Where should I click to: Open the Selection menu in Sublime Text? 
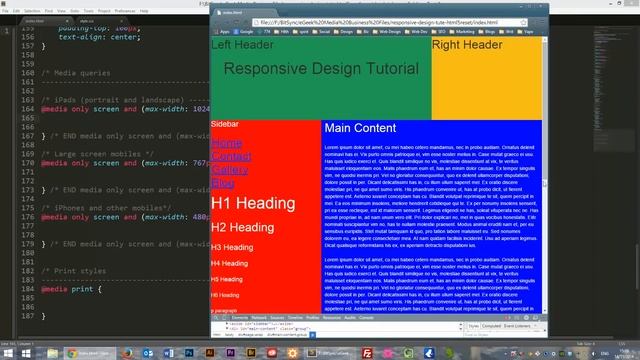(x=32, y=11)
